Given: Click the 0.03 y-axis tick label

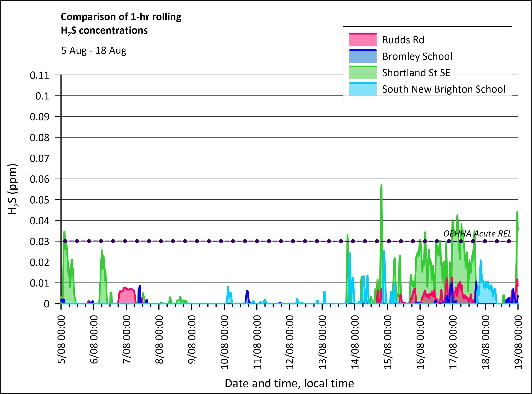Looking at the screenshot, I should click(x=39, y=242).
